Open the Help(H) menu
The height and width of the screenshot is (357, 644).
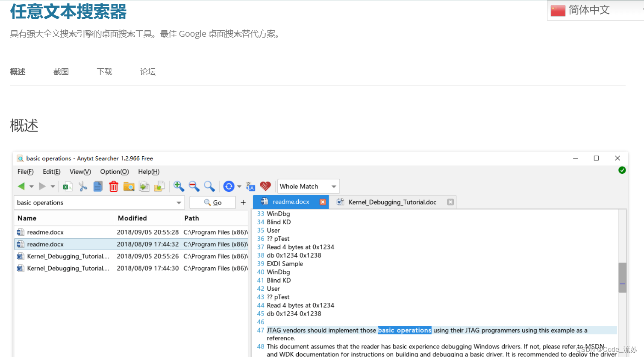point(149,172)
